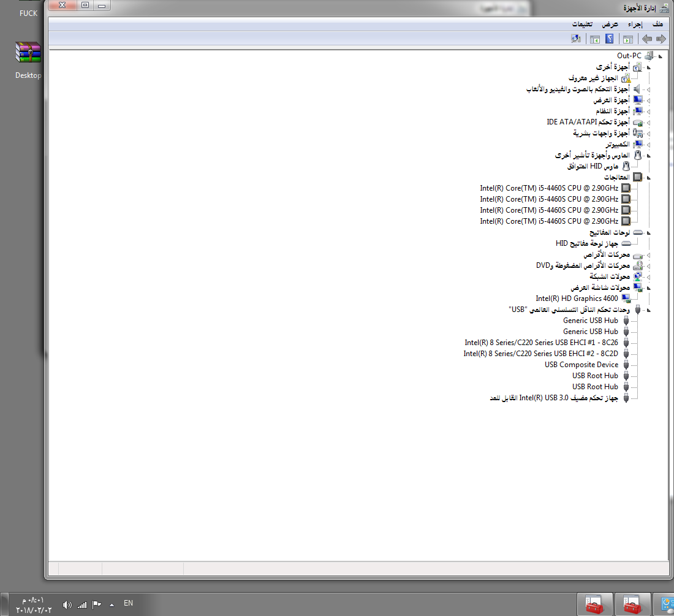This screenshot has height=616, width=674.
Task: Open the تعليمات (Help) menu
Action: (x=583, y=24)
